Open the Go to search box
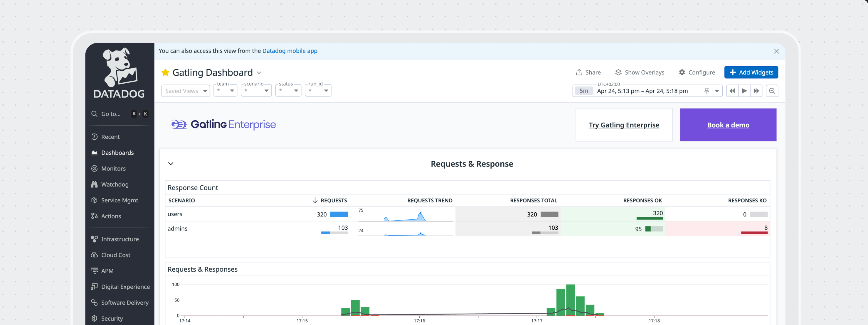Screen dimensions: 868x325 coord(120,114)
